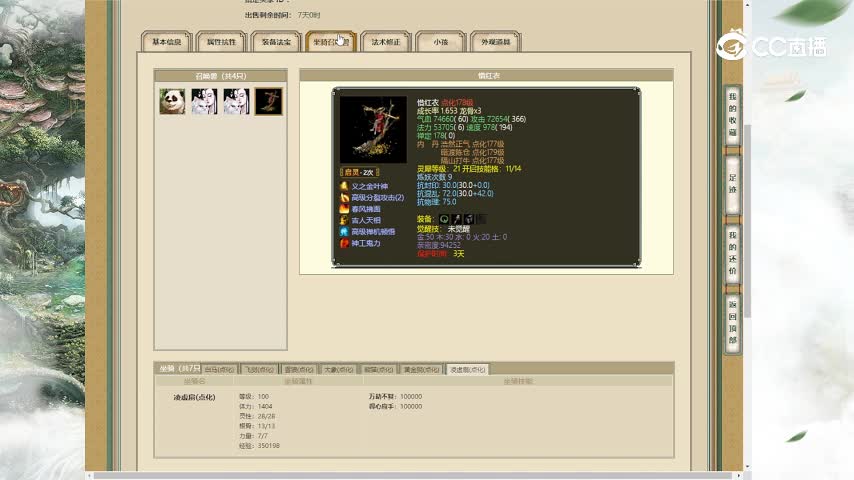Select the third summon portrait (woman with cat)
854x480 pixels.
(236, 101)
